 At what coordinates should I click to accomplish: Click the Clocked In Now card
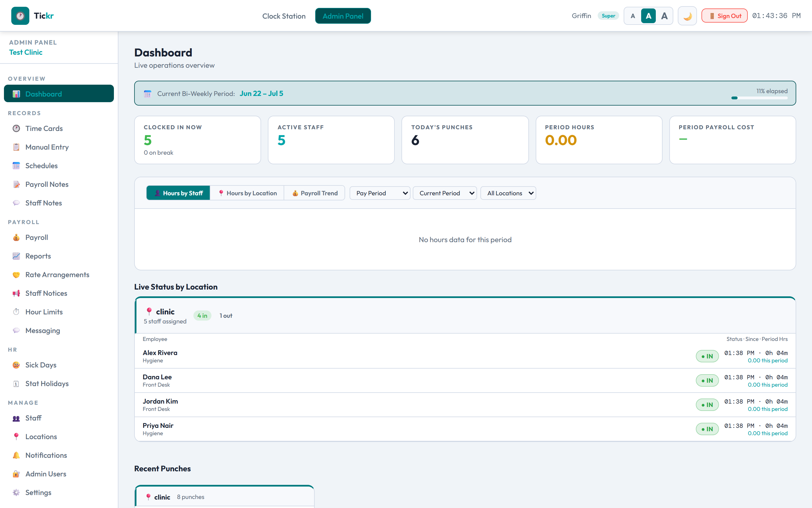[198, 140]
